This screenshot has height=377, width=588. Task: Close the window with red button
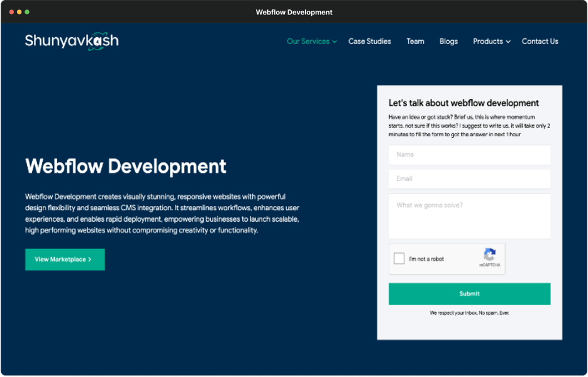click(11, 12)
